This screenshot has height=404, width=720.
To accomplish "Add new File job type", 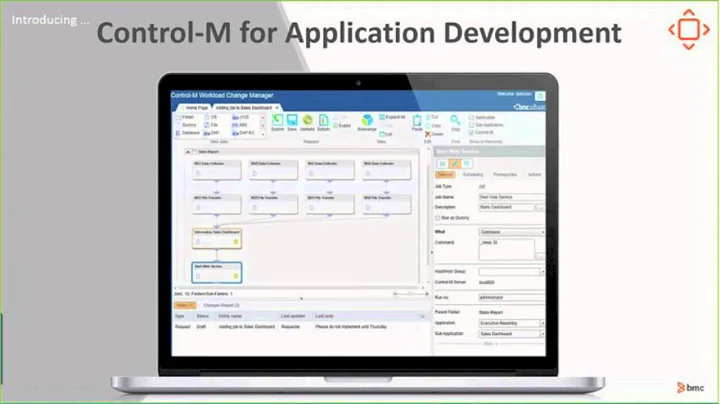I will pyautogui.click(x=211, y=125).
